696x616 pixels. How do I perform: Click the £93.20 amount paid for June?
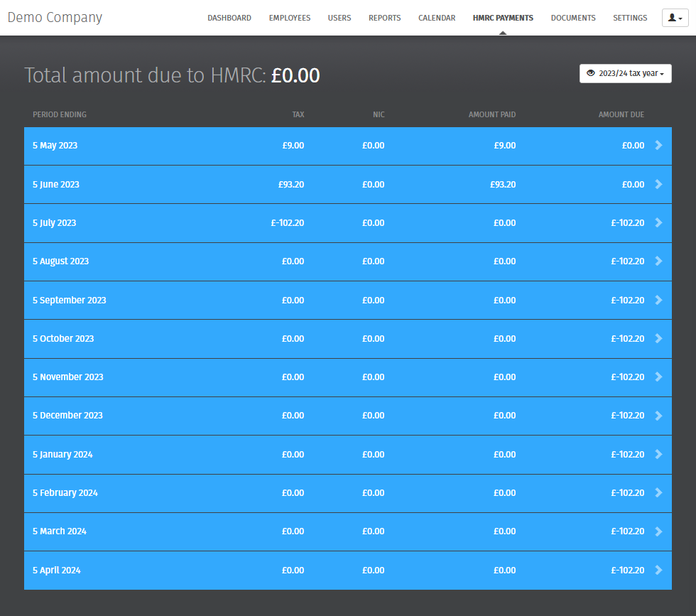(x=503, y=184)
